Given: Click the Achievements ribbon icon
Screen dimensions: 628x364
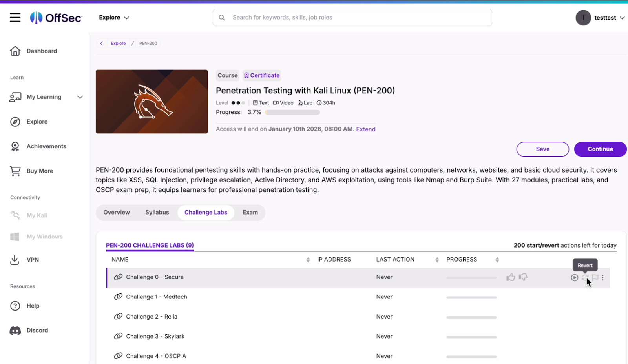Looking at the screenshot, I should pos(15,146).
